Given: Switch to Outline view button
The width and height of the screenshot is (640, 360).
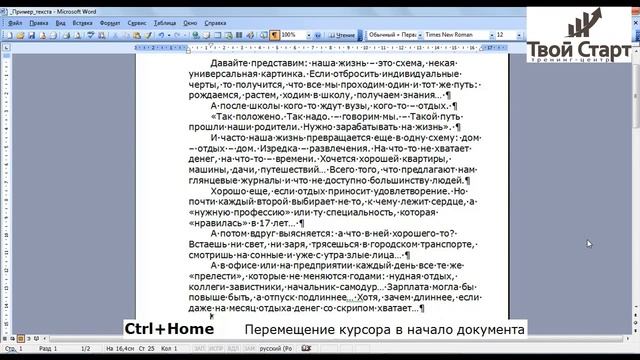Looking at the screenshot, I should (x=29, y=338).
